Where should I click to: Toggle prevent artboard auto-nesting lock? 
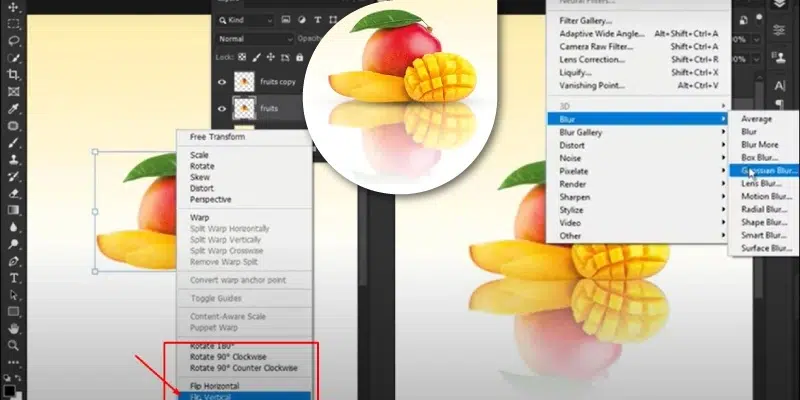[x=285, y=57]
